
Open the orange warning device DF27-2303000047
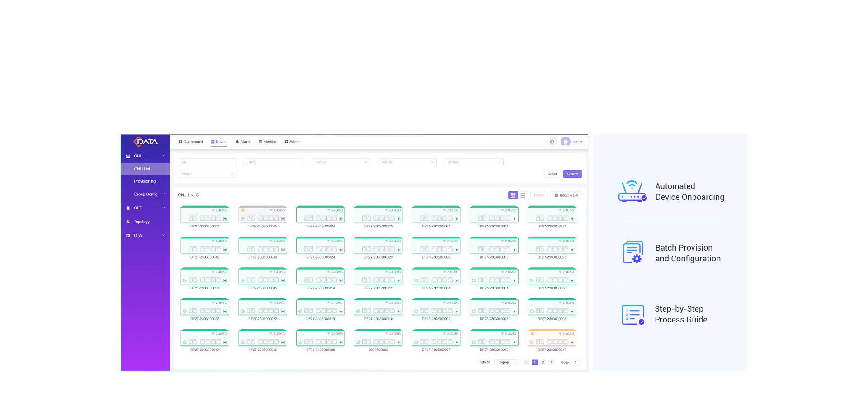point(552,338)
